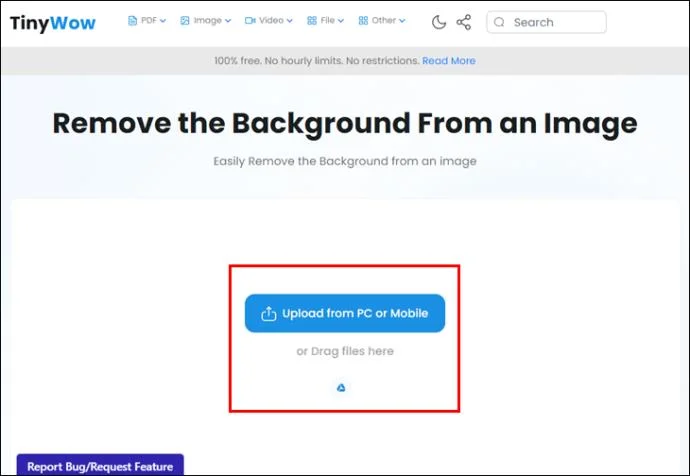Click the magnifier icon in the search box
Image resolution: width=690 pixels, height=476 pixels.
499,22
